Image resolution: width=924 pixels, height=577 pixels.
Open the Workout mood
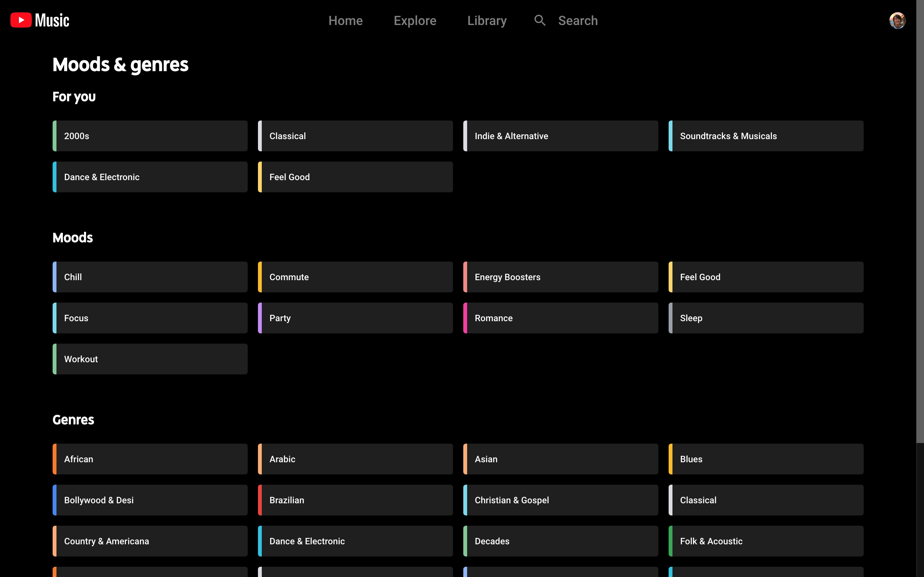tap(150, 359)
